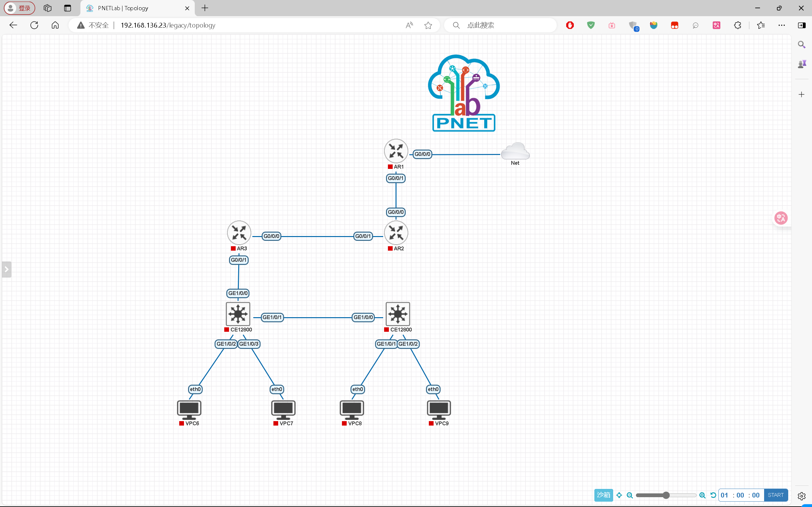Click the Net cloud network icon
Screen dimensions: 812x507
coord(515,151)
